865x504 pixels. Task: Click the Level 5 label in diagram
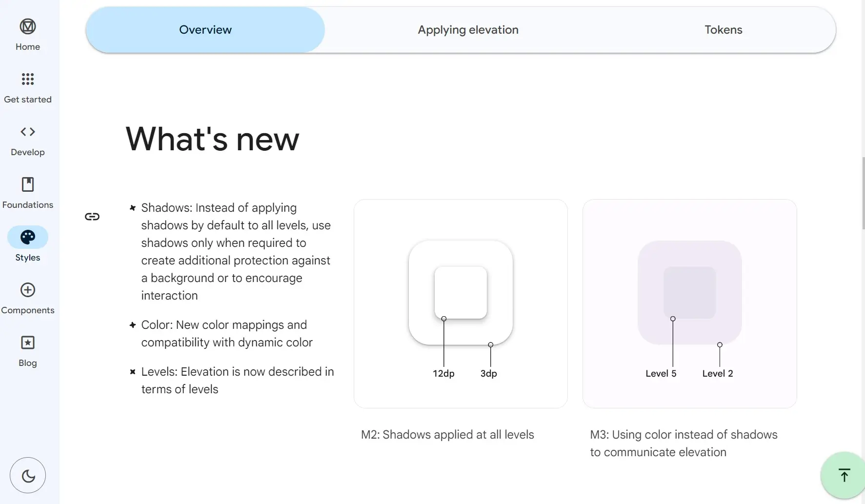[x=661, y=374]
